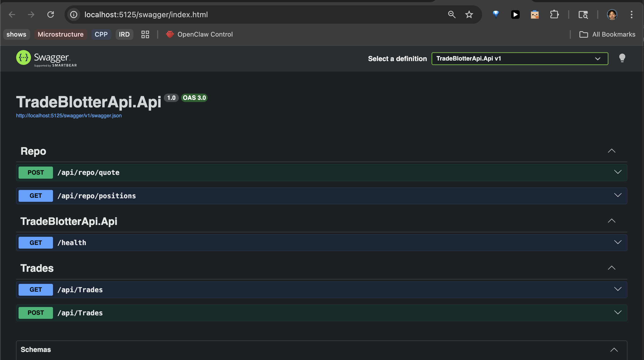The image size is (644, 360).
Task: Bookmark page with the star icon
Action: pyautogui.click(x=469, y=15)
